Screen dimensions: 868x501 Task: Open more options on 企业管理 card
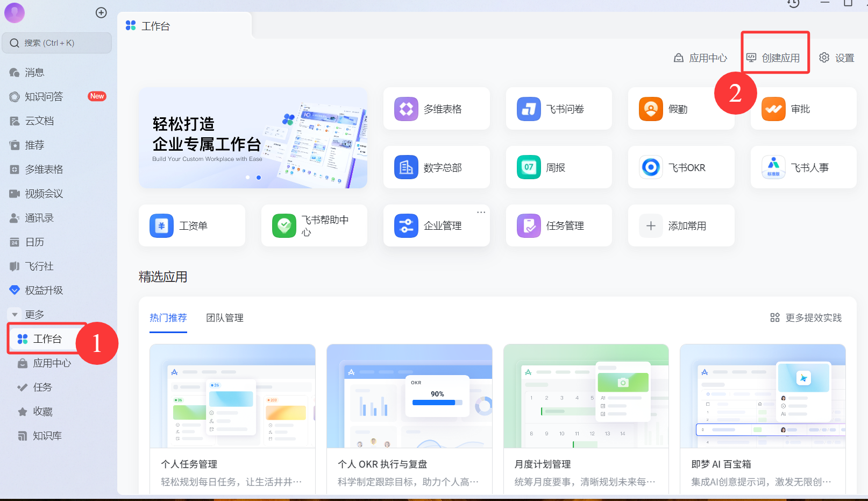[x=481, y=212]
